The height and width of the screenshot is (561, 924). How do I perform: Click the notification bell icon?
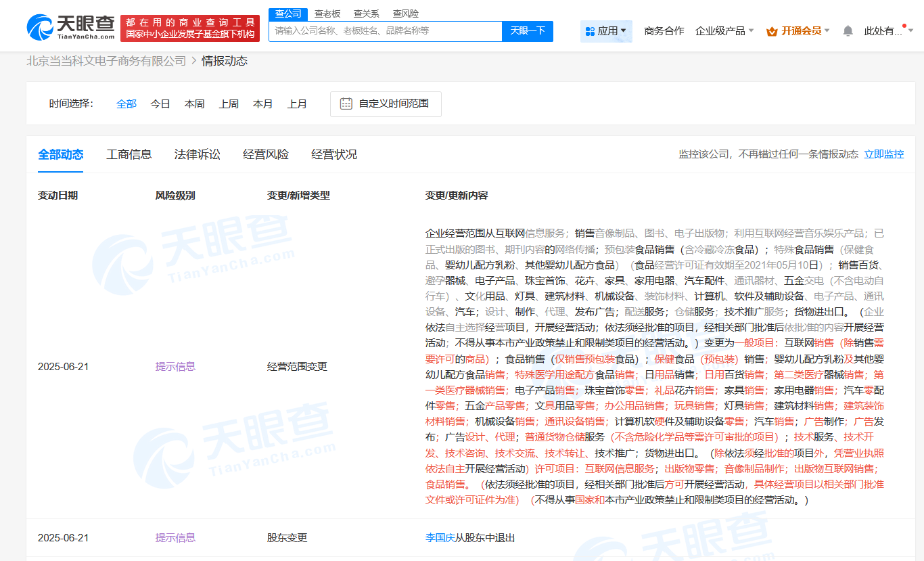point(848,31)
